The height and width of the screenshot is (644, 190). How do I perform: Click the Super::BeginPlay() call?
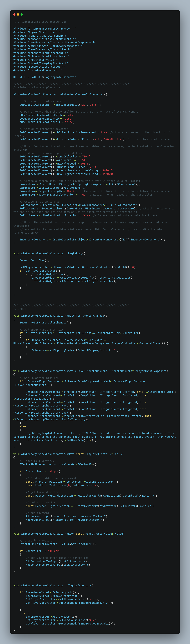34,260
